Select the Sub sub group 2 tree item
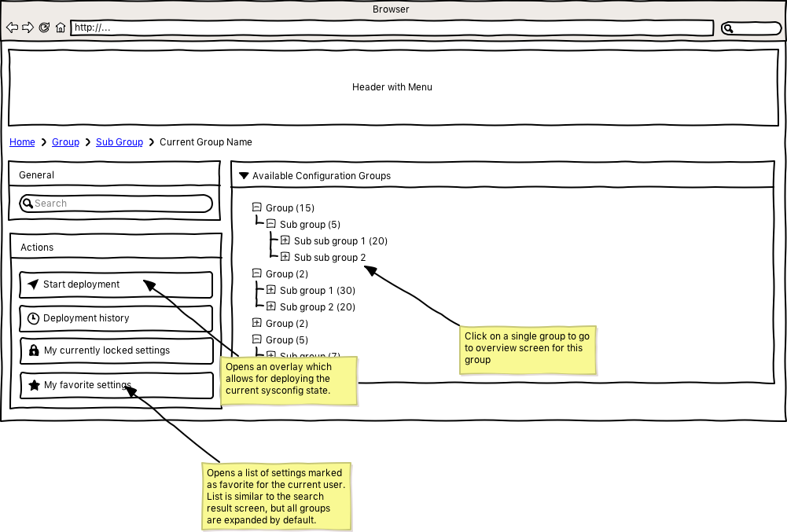787x532 pixels. coord(329,258)
